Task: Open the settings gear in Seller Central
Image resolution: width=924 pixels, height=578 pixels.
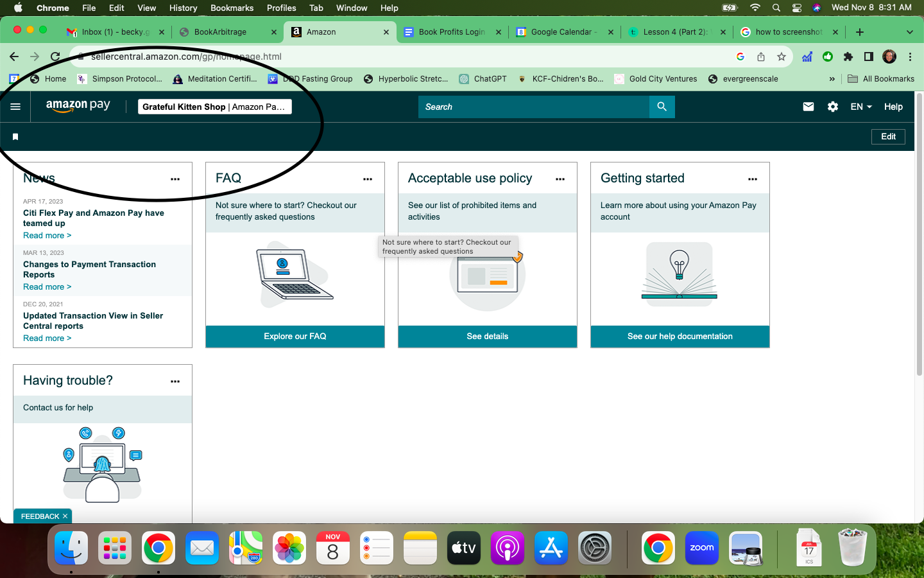Action: coord(833,107)
